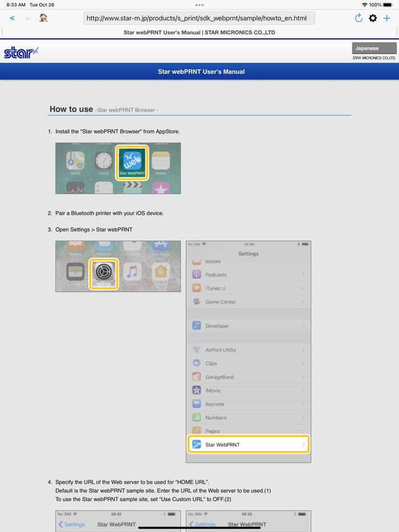Click the highlighted Settings app icon image

point(104,274)
